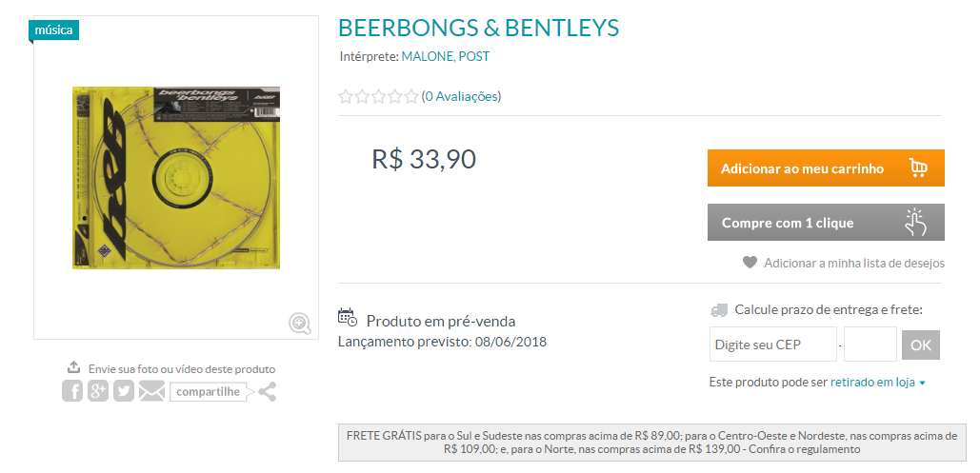Share product on Facebook icon
980x473 pixels.
click(x=72, y=391)
